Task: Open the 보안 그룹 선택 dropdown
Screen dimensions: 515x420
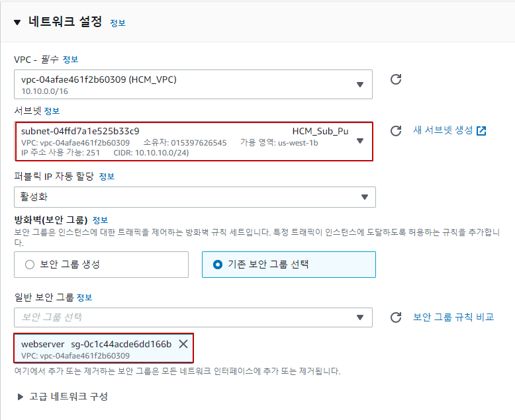Action: coord(193,317)
